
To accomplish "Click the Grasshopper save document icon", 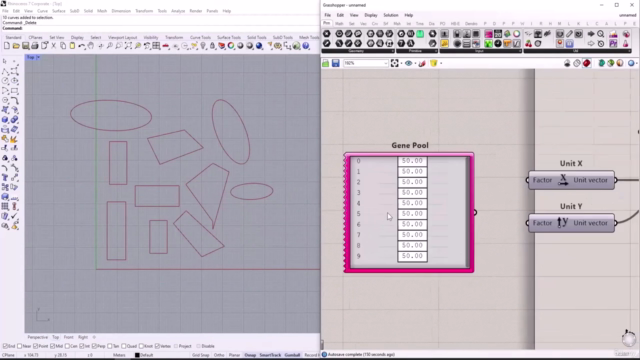I will point(335,63).
